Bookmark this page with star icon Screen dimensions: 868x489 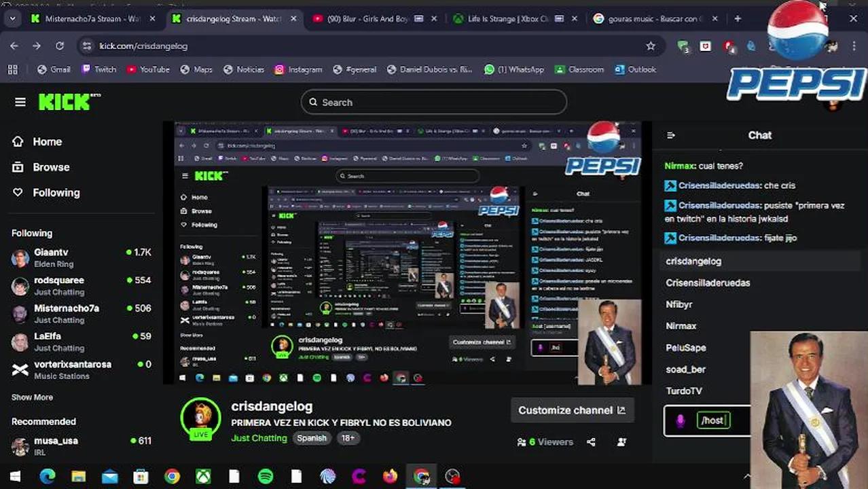(x=651, y=46)
